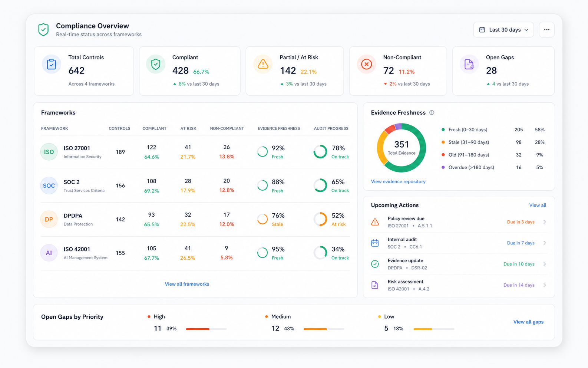Click View all in Upcoming Actions
This screenshot has height=368, width=588.
click(538, 205)
